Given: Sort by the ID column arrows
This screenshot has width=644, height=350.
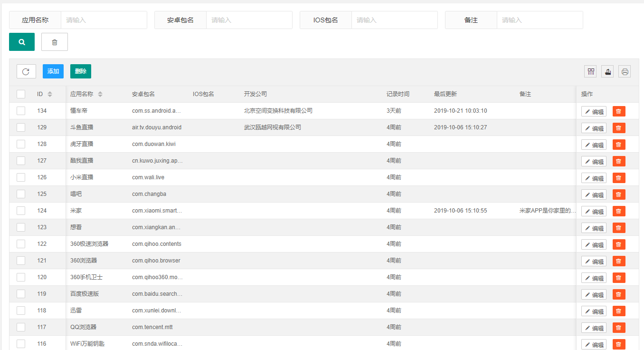Looking at the screenshot, I should pyautogui.click(x=50, y=94).
